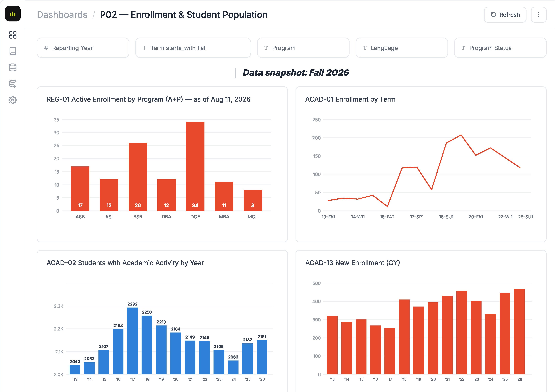This screenshot has width=555, height=392.
Task: Open the database icon in sidebar
Action: (13, 67)
